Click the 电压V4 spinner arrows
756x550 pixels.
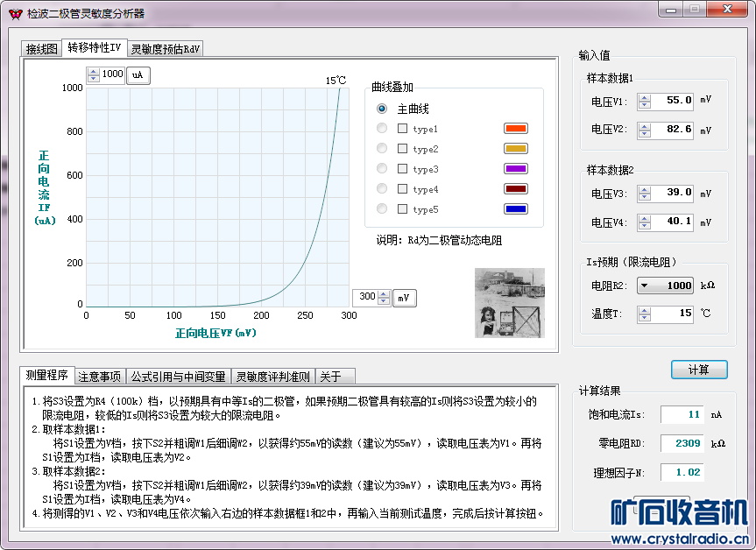tap(644, 222)
